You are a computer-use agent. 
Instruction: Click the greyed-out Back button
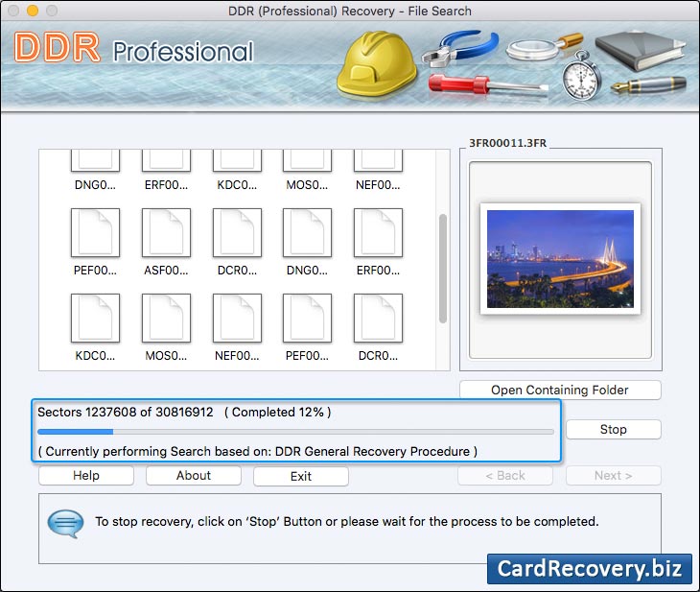[x=505, y=475]
